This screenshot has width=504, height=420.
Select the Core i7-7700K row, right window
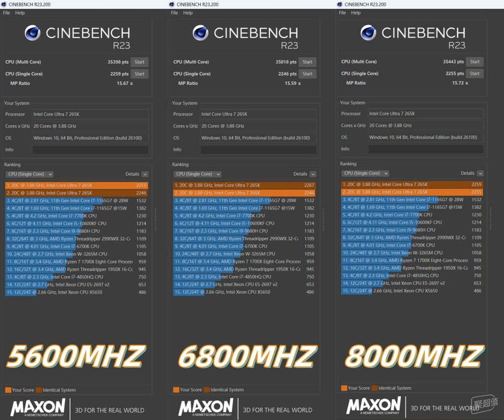tap(412, 215)
